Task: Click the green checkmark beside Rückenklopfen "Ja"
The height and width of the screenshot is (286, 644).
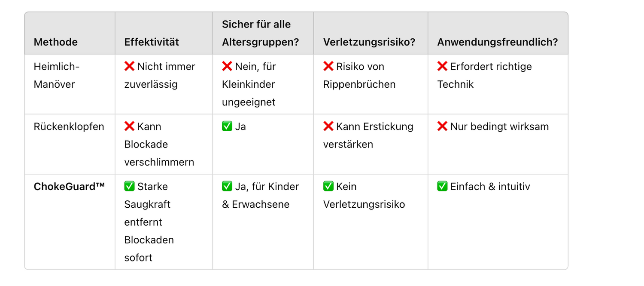Action: coord(227,126)
